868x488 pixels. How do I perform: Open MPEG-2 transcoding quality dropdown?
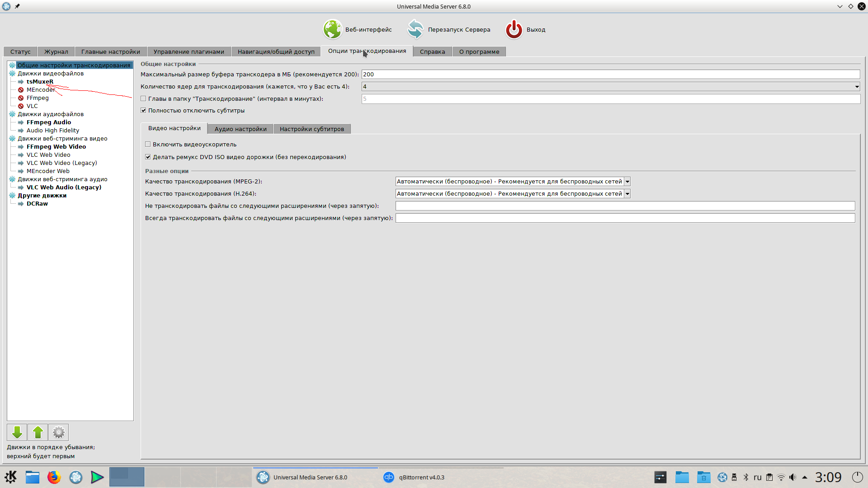[627, 182]
